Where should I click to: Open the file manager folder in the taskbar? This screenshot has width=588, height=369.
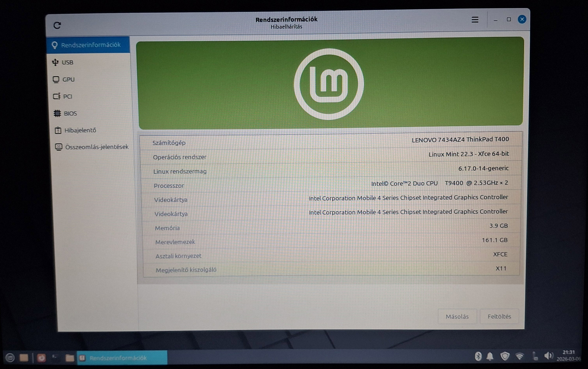pyautogui.click(x=69, y=358)
